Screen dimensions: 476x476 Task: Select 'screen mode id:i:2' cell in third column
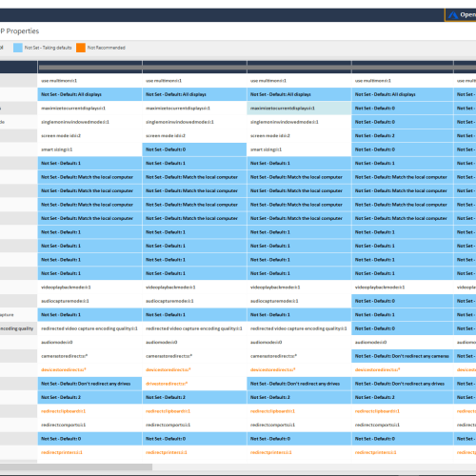point(299,136)
